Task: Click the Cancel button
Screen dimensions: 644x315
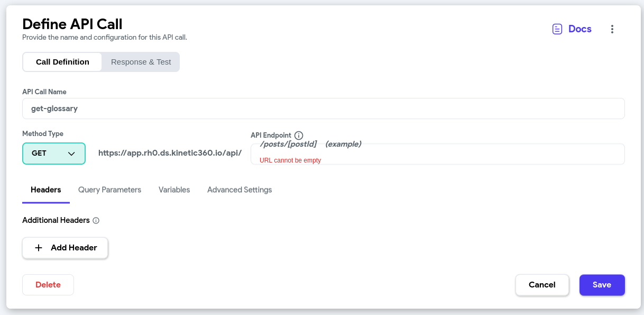Action: 542,284
